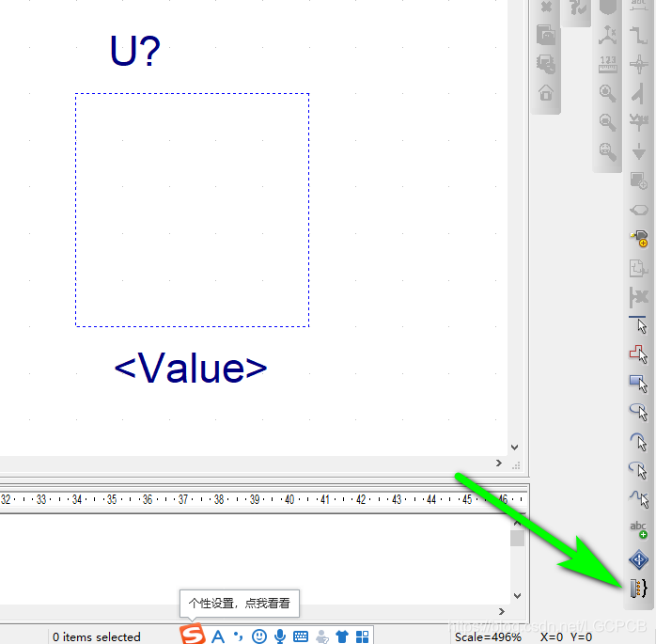Select the Place Arc tool

(639, 441)
